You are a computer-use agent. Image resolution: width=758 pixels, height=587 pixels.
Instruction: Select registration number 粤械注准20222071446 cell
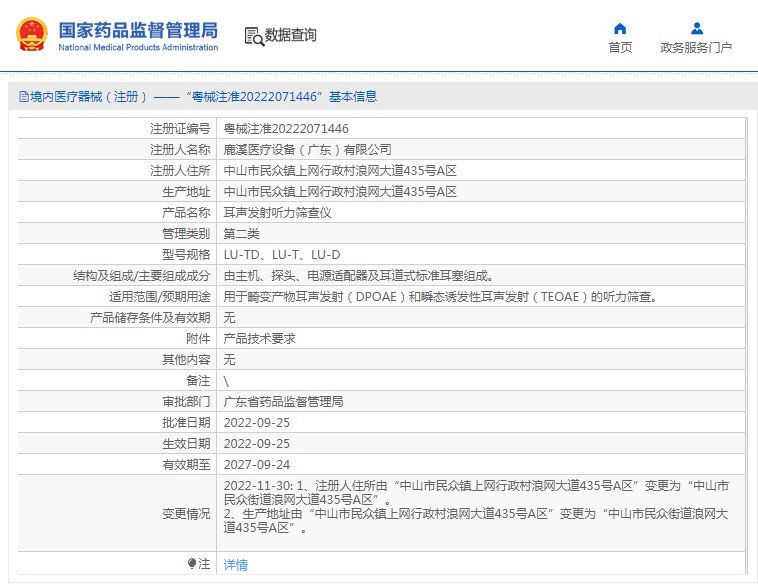click(x=286, y=129)
